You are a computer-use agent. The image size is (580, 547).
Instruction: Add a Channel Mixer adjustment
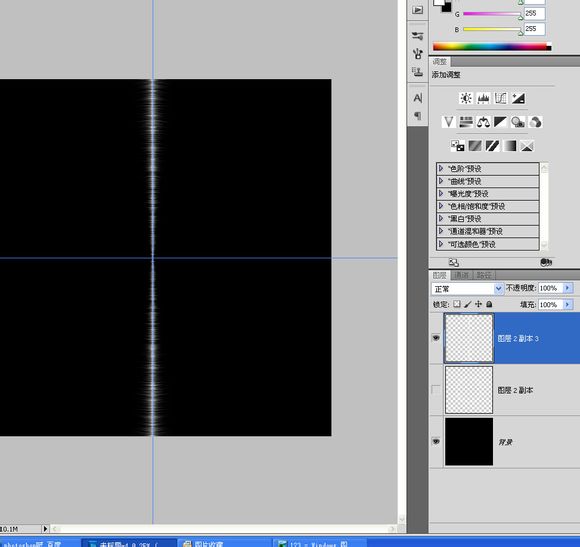pyautogui.click(x=535, y=122)
